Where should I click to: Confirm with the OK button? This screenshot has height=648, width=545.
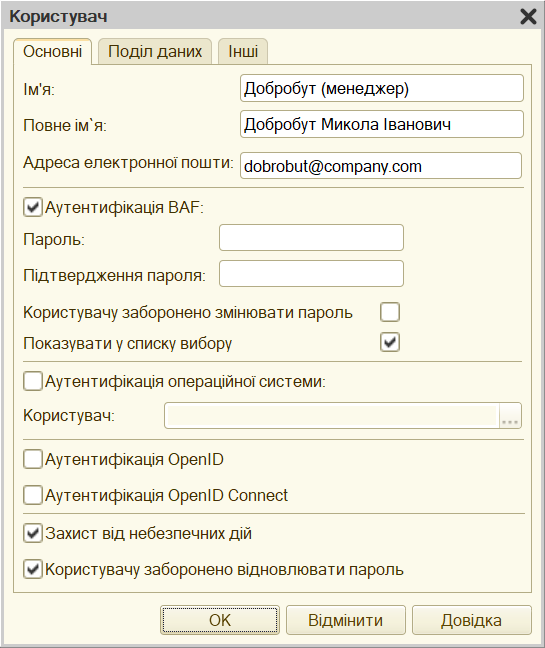click(220, 620)
